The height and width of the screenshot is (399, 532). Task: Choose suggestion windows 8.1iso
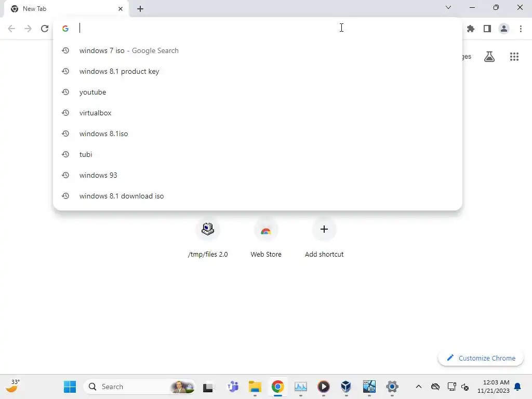click(258, 134)
